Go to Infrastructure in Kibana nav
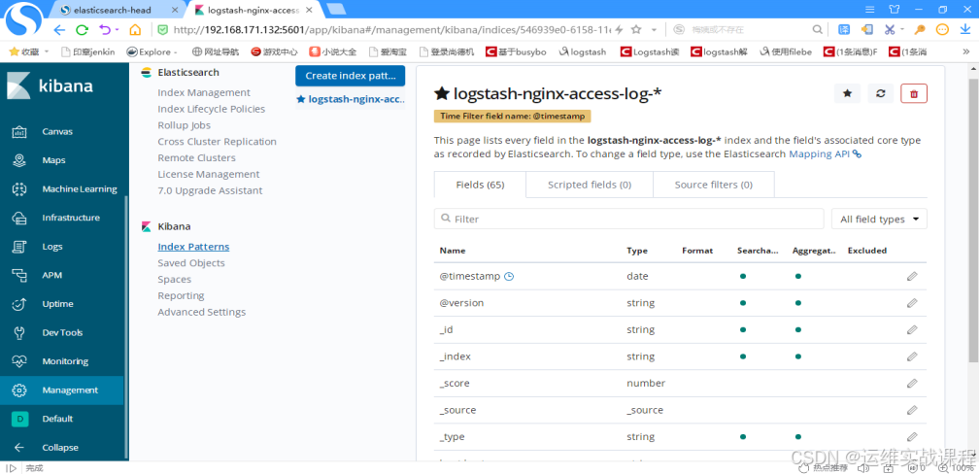Image resolution: width=980 pixels, height=475 pixels. pyautogui.click(x=71, y=219)
